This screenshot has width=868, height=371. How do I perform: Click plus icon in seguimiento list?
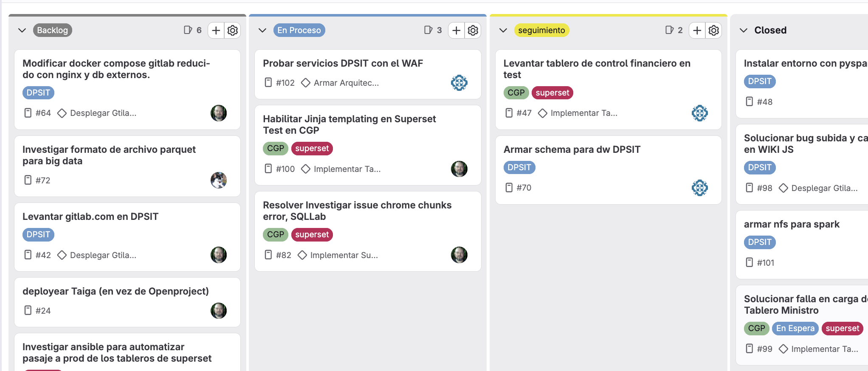[x=697, y=31]
